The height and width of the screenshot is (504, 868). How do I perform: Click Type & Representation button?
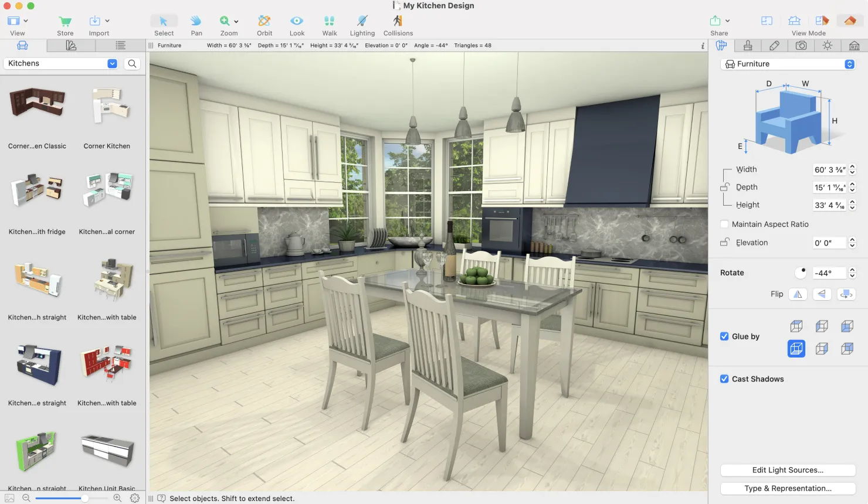point(788,488)
